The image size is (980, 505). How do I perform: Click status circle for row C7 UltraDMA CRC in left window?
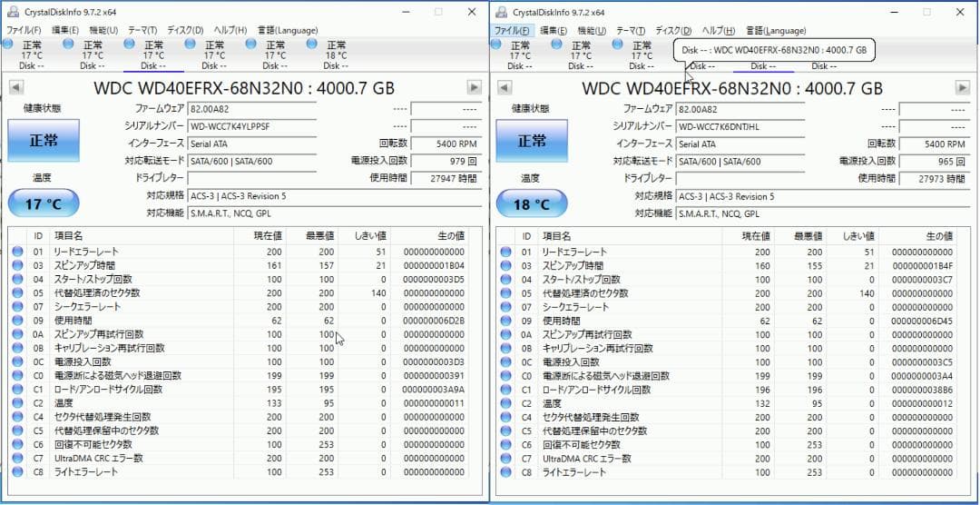tap(17, 458)
